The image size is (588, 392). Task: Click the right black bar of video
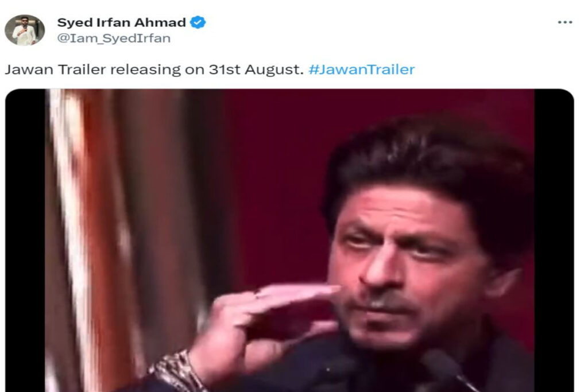pos(554,240)
